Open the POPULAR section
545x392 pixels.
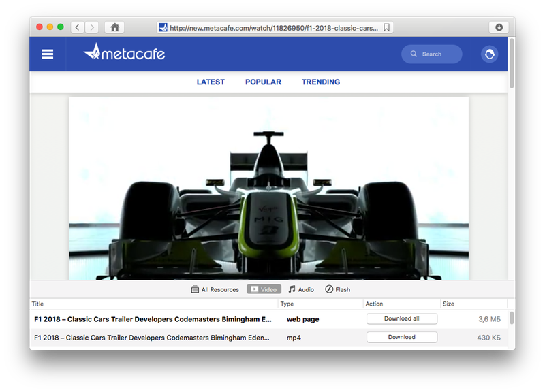coord(263,82)
